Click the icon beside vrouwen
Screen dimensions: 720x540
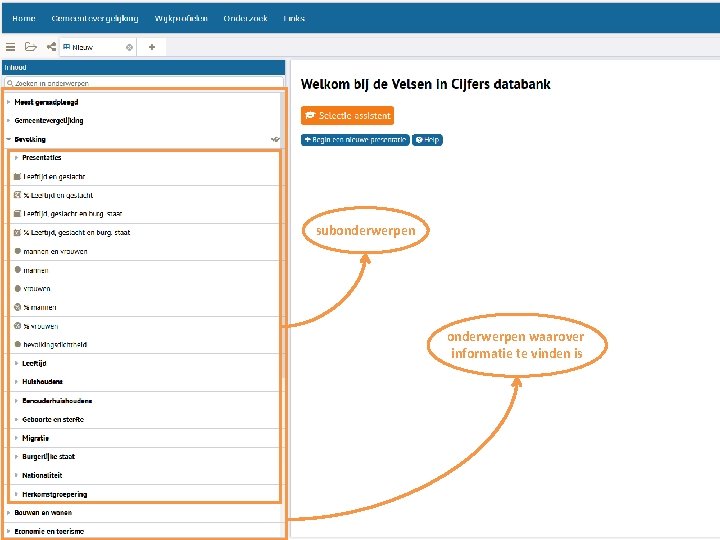click(x=17, y=288)
